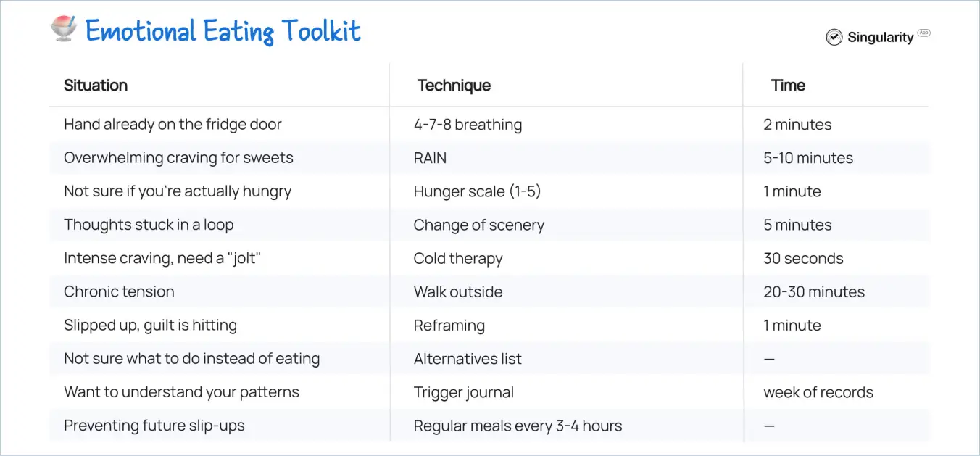This screenshot has width=980, height=456.
Task: Select the Trigger journal technique cell
Action: (x=463, y=392)
